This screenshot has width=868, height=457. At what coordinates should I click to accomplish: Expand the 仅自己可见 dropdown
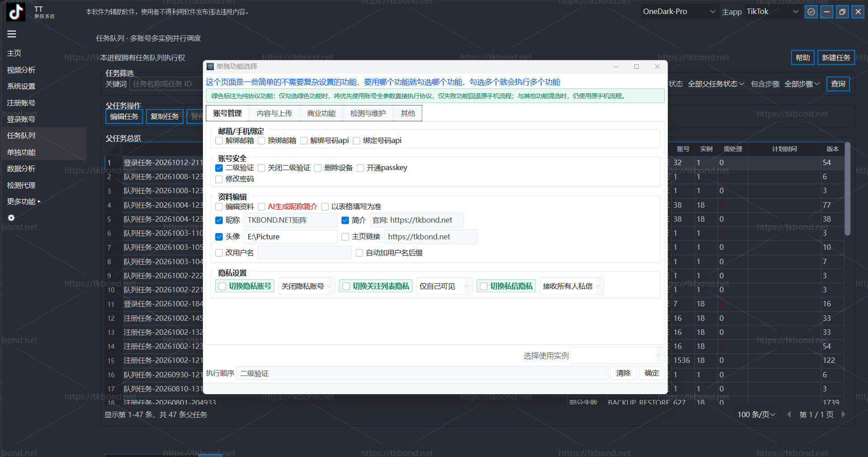click(x=444, y=286)
